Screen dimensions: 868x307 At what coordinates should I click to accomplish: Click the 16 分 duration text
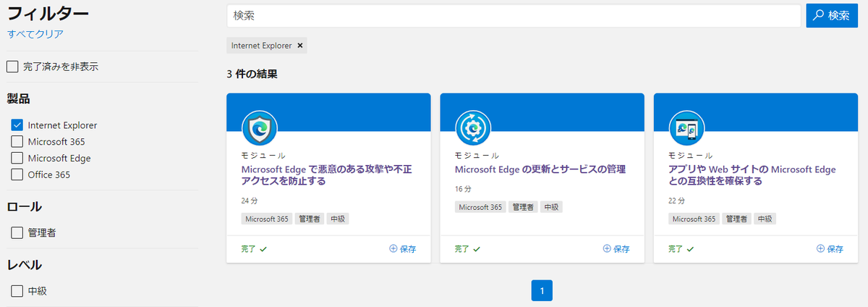(x=463, y=189)
